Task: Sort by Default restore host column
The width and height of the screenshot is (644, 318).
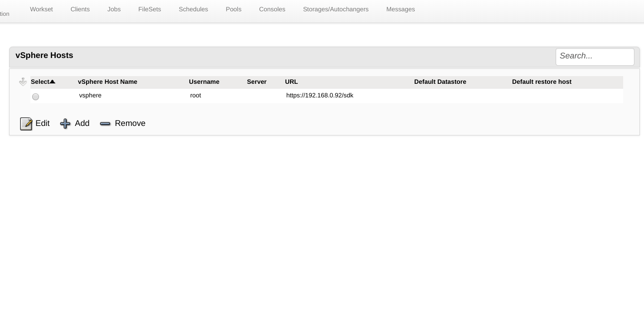Action: (x=542, y=82)
